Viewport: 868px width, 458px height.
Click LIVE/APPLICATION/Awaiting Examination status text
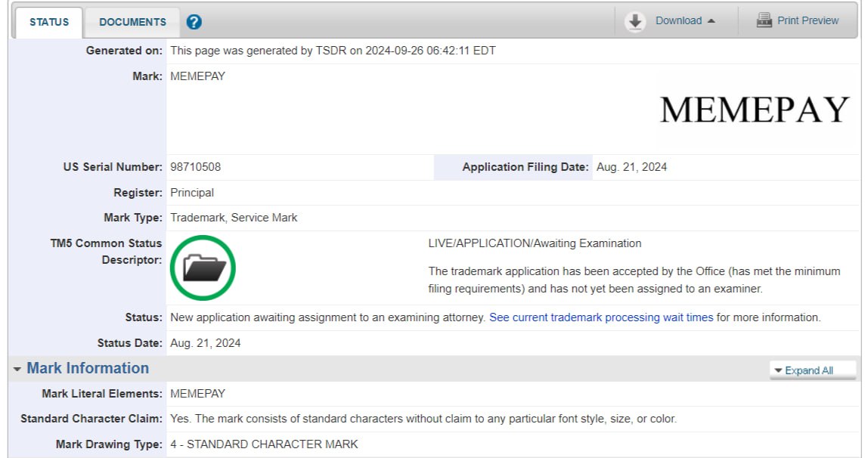coord(535,243)
